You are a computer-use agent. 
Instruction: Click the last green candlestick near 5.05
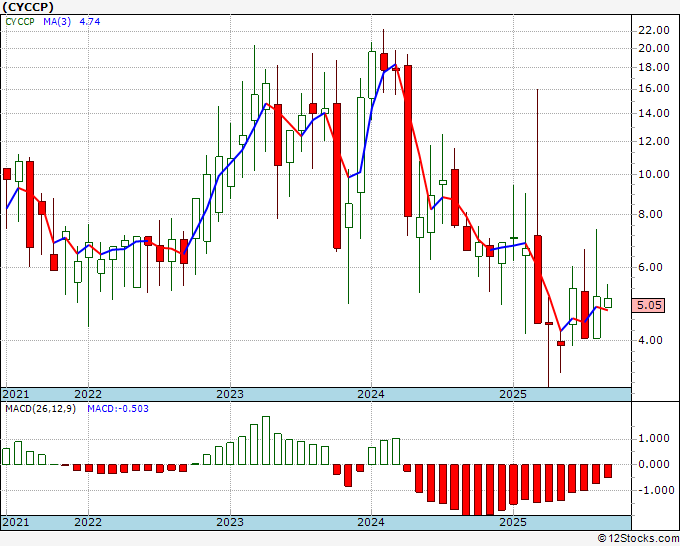pos(608,303)
